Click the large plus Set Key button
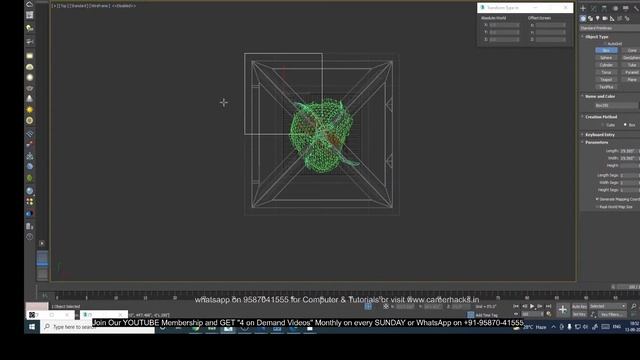640x360 pixels. [562, 310]
